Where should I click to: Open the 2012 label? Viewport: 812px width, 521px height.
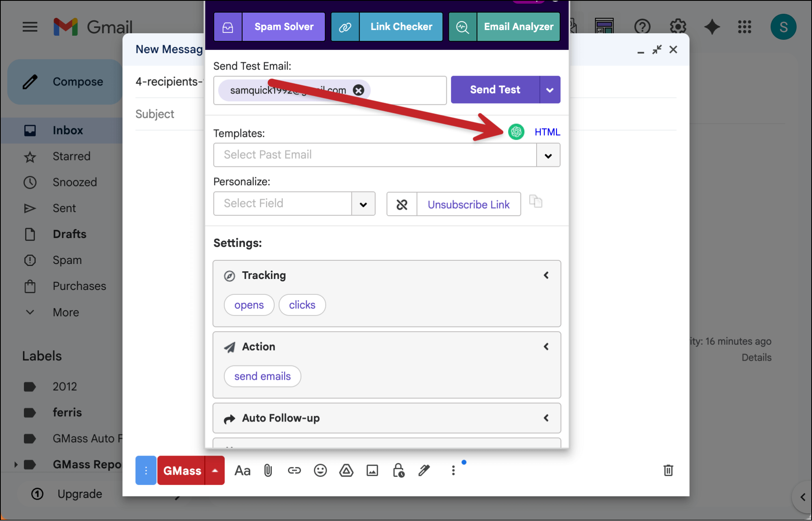click(65, 387)
